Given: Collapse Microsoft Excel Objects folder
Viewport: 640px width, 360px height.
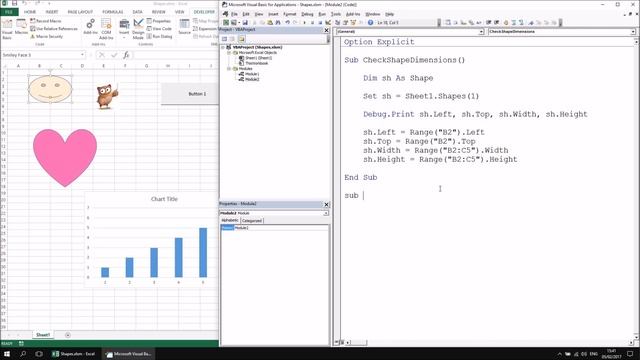Looking at the screenshot, I should pyautogui.click(x=229, y=53).
